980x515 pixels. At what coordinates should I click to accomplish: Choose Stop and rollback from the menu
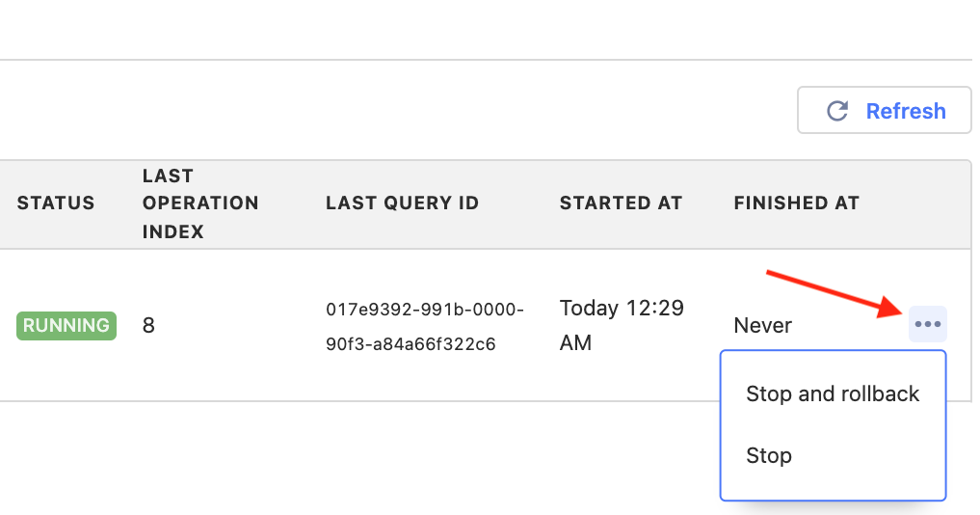[833, 393]
